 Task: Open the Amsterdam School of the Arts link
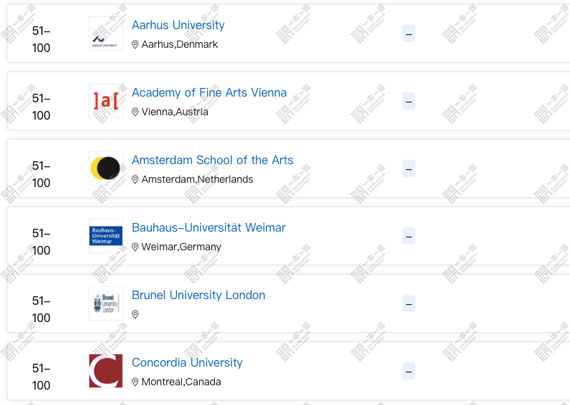[212, 160]
